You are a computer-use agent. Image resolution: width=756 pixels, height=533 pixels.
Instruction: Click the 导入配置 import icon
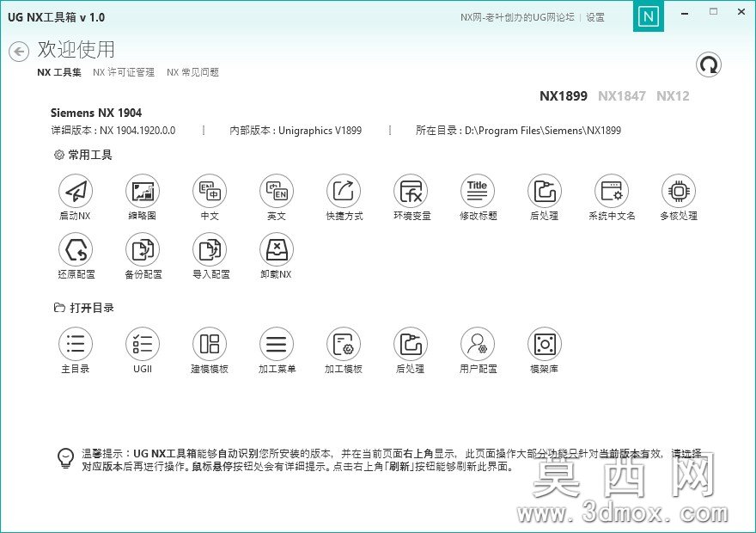tap(210, 249)
